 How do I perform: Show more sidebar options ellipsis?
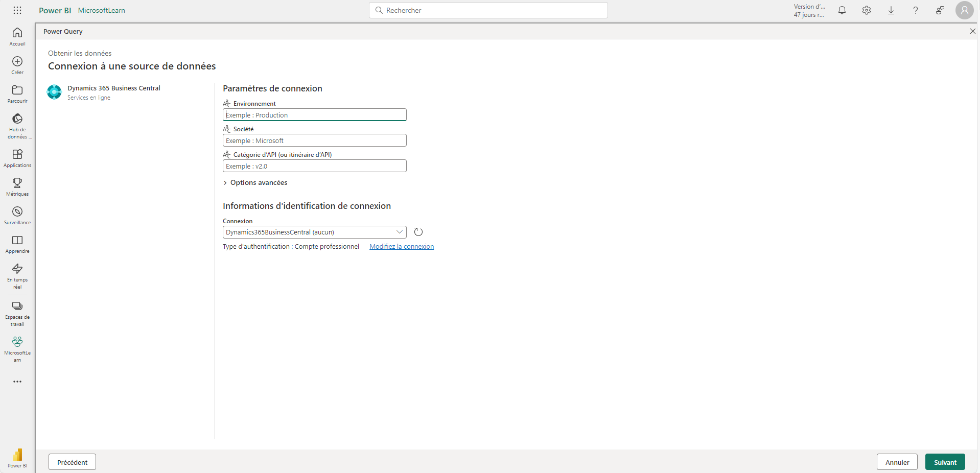pyautogui.click(x=17, y=382)
